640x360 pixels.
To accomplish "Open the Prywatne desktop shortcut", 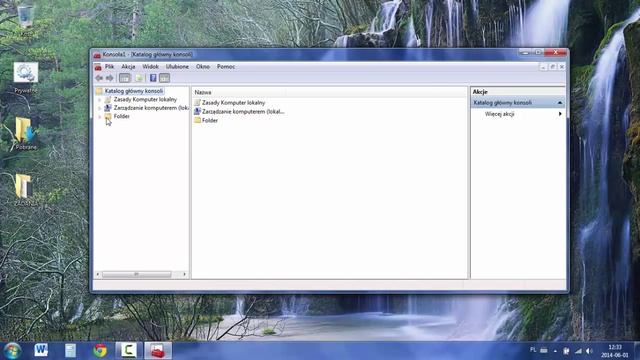I will point(25,78).
